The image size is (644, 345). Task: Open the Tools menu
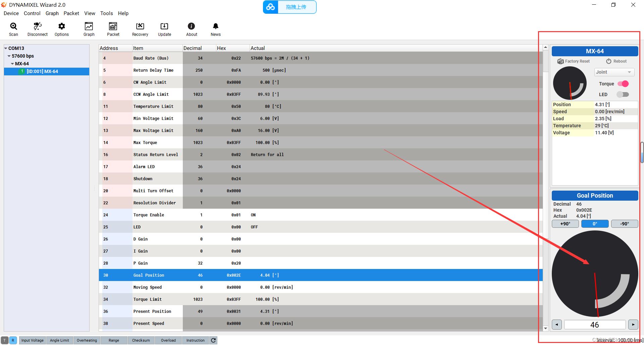[x=106, y=13]
